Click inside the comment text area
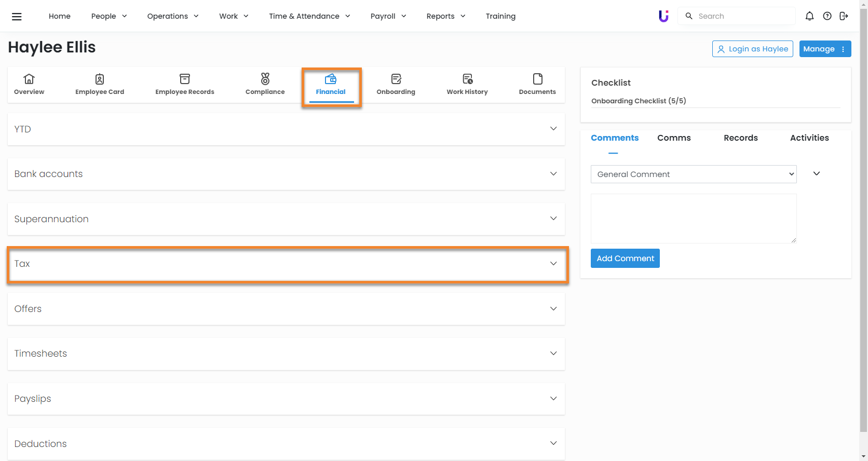868x461 pixels. point(694,218)
